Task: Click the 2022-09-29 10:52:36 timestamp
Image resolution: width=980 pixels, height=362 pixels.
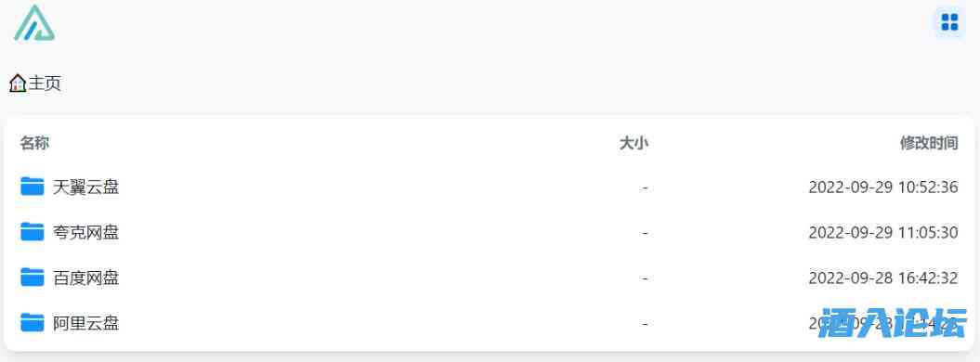Action: point(883,187)
